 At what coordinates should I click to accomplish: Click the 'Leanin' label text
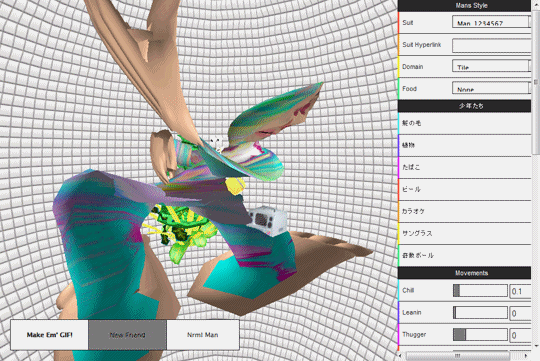[x=412, y=312]
